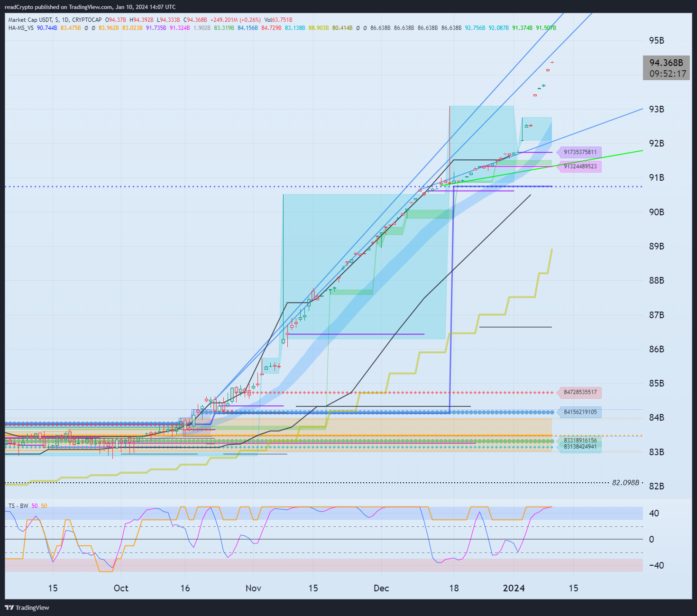
Task: Click the 82B price axis label
Action: pyautogui.click(x=656, y=486)
